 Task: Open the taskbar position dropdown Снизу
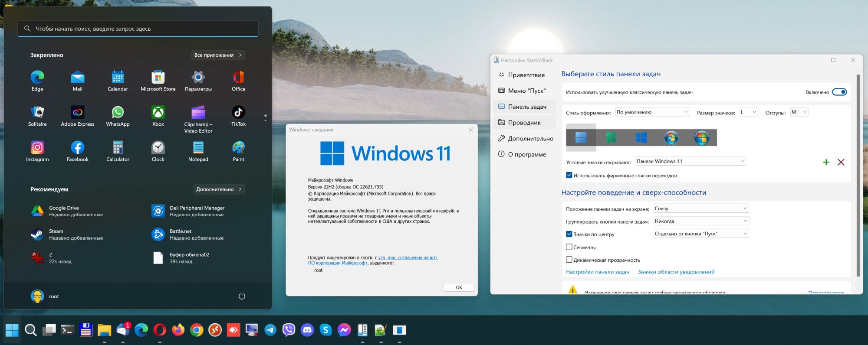pos(701,208)
